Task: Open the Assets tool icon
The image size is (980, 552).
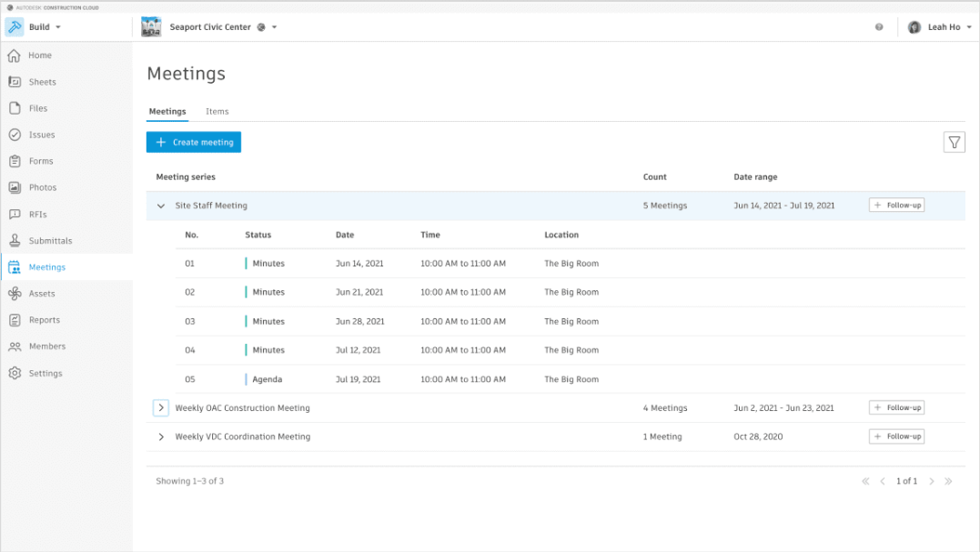Action: point(15,294)
